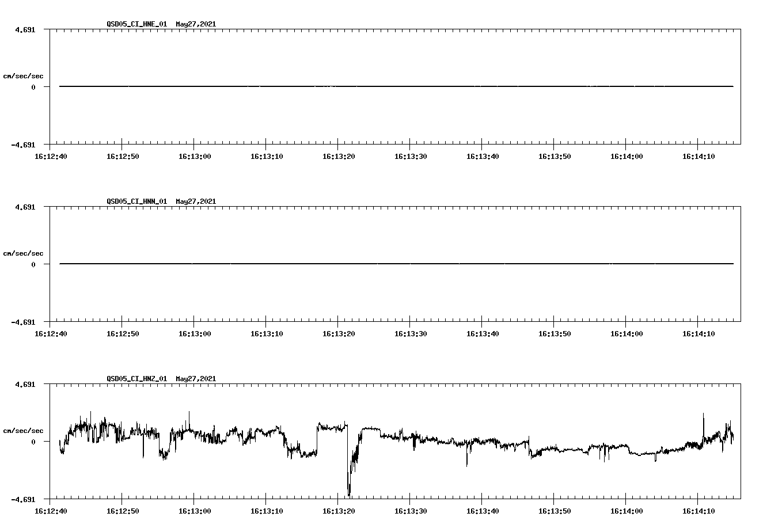Click the cm/sec/sec label on the HNE plot
Screen dimensions: 782x532
point(24,75)
